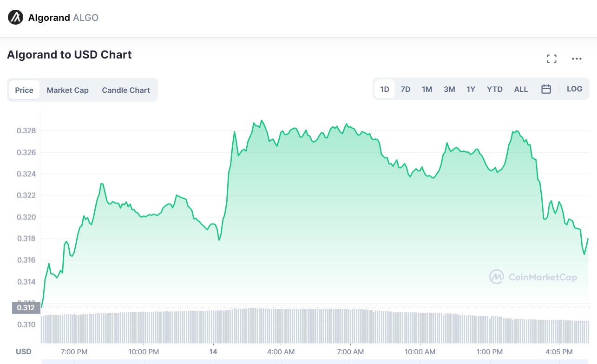Open the calendar date range picker
The height and width of the screenshot is (364, 597).
coord(546,89)
